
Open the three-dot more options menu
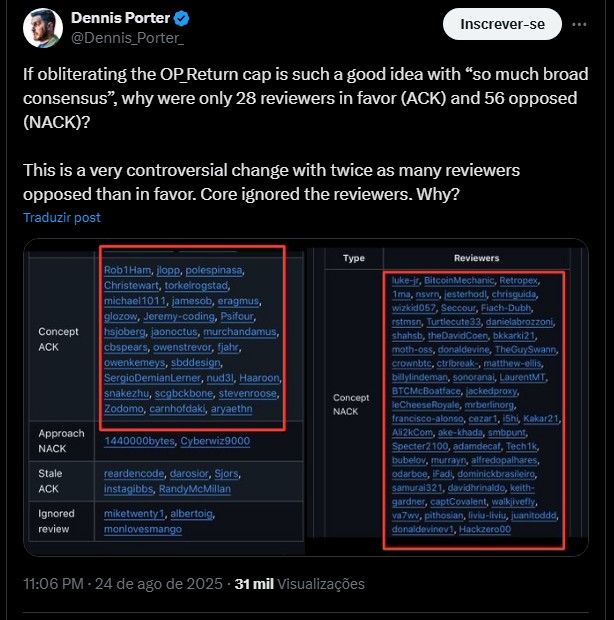(x=579, y=25)
